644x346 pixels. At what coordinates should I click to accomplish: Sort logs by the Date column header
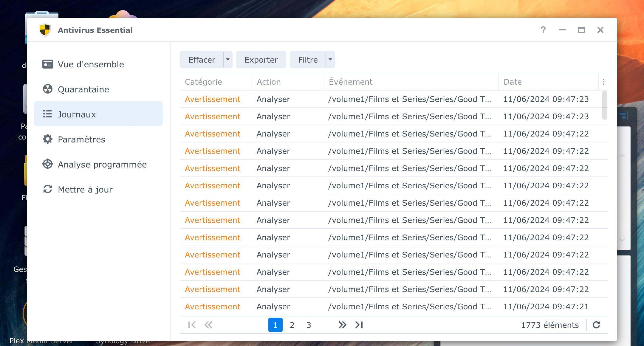[x=513, y=82]
